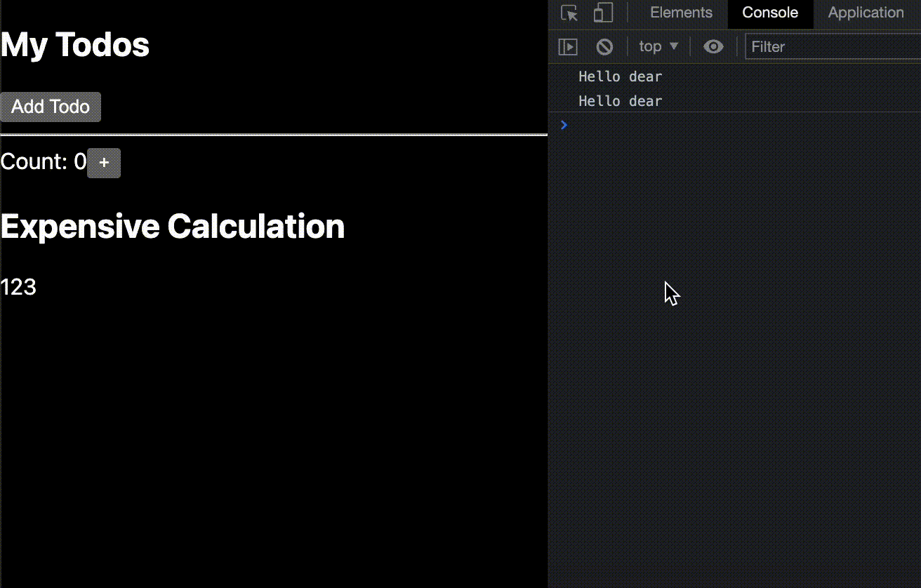This screenshot has height=588, width=921.
Task: Click the Add Todo button
Action: point(51,107)
